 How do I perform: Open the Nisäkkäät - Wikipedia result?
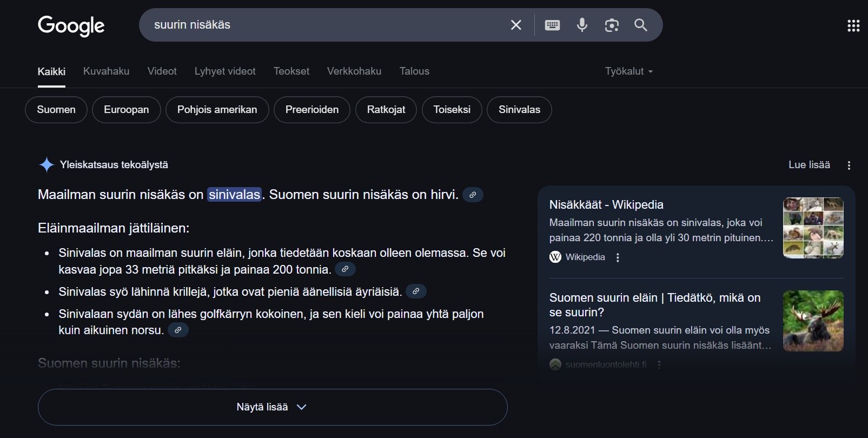tap(606, 205)
